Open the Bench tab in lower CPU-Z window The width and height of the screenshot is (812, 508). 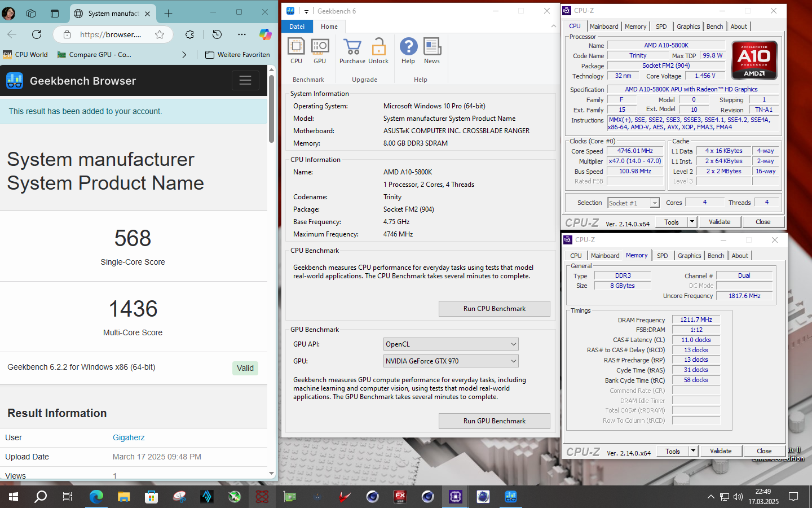pyautogui.click(x=716, y=256)
